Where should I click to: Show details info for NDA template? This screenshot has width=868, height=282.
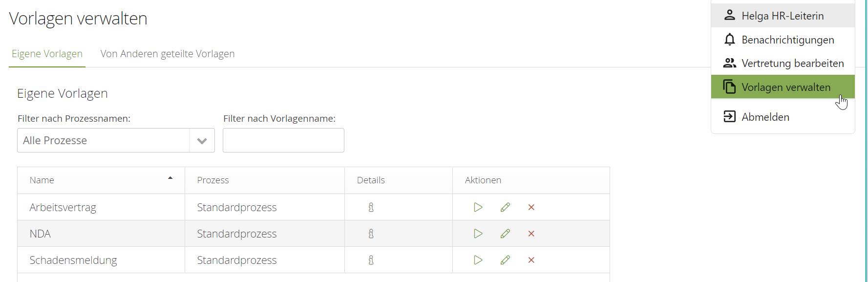371,234
